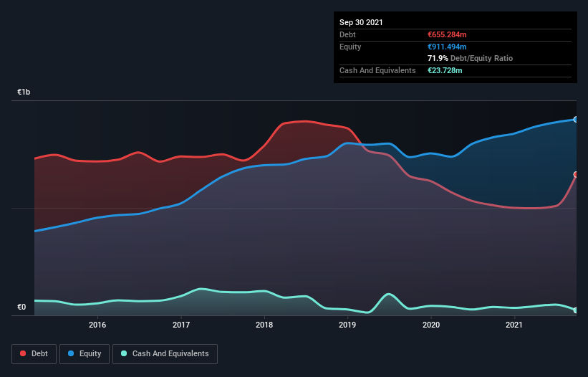Click the €911.494m equity value

pyautogui.click(x=447, y=47)
